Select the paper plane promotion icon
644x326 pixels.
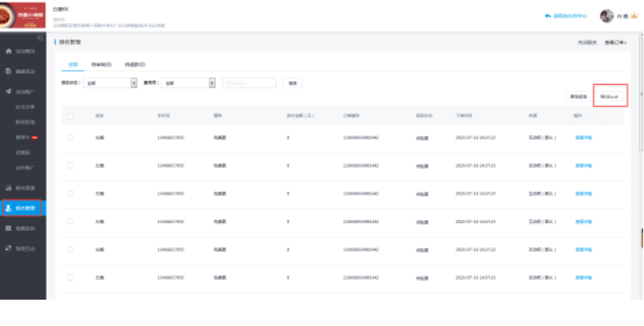click(8, 91)
